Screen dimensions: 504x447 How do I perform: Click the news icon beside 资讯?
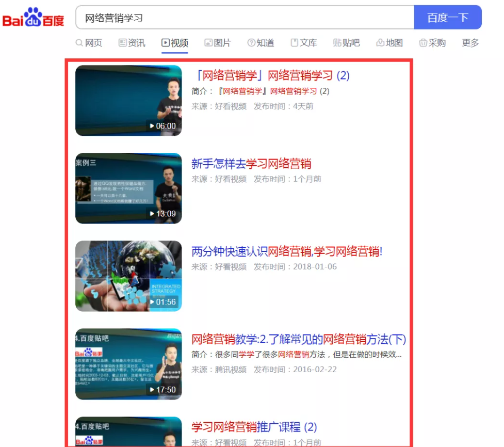click(122, 43)
